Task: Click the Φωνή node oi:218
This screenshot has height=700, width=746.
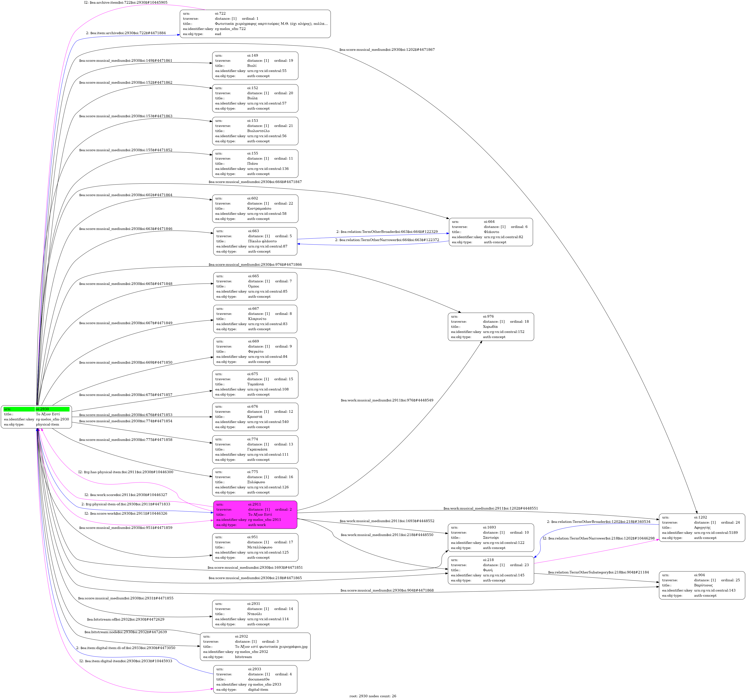Action: 491,570
